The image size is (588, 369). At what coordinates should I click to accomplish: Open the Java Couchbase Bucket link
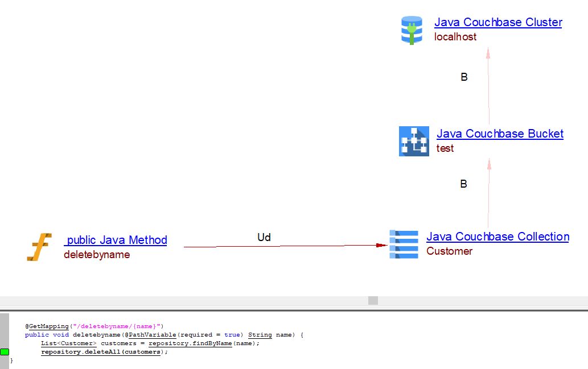click(500, 134)
